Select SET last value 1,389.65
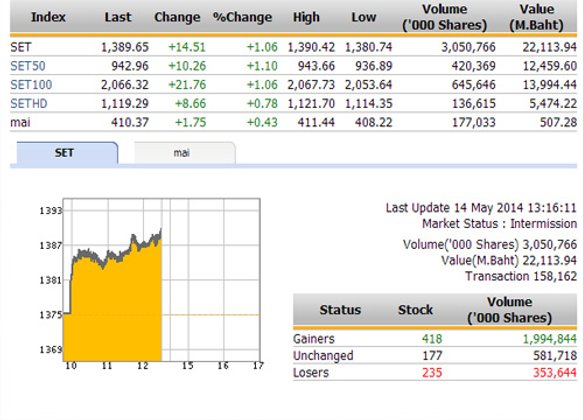 pyautogui.click(x=125, y=47)
